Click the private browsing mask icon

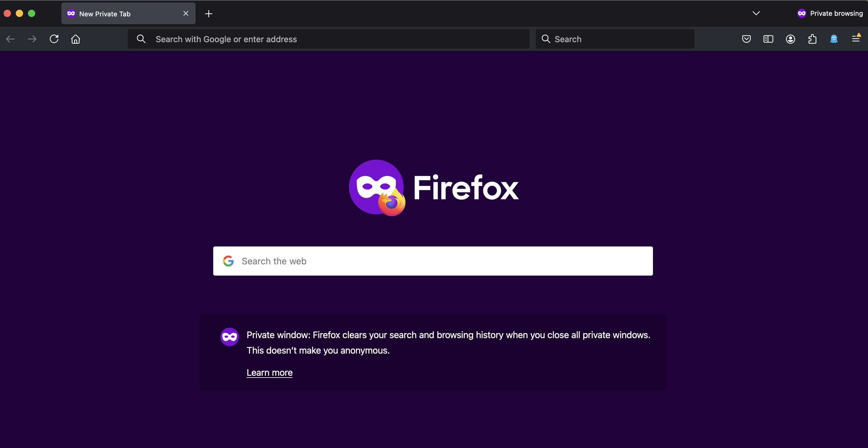click(801, 13)
